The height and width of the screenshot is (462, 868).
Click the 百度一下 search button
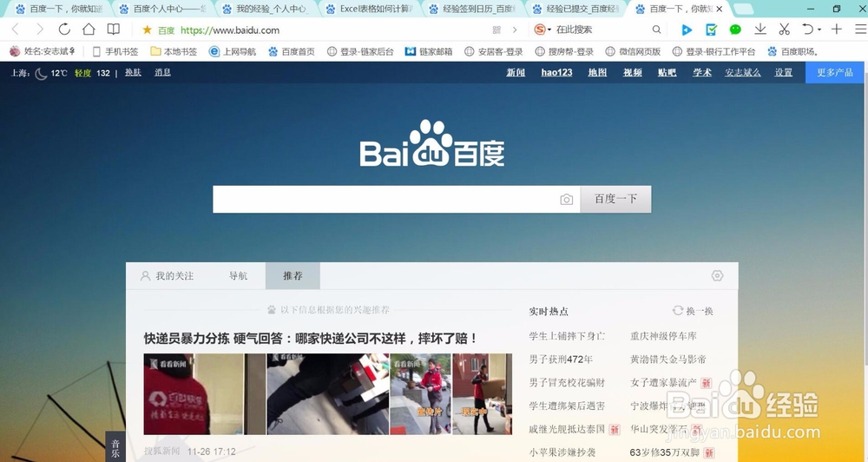(615, 200)
